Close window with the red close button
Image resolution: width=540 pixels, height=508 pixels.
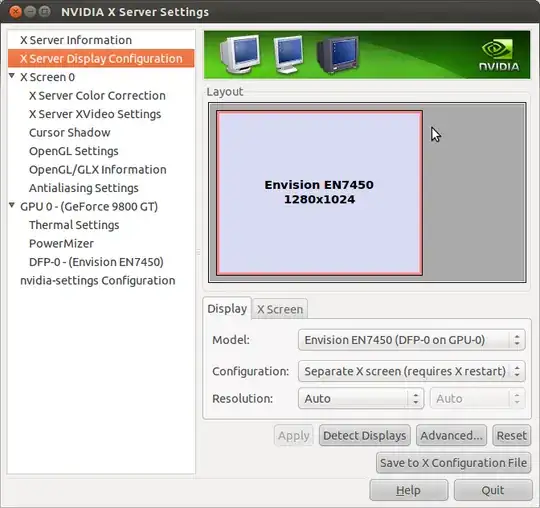[15, 12]
